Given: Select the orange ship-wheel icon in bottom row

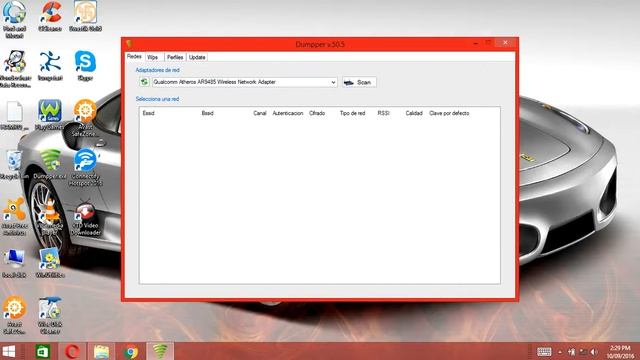Looking at the screenshot, I should [x=14, y=315].
